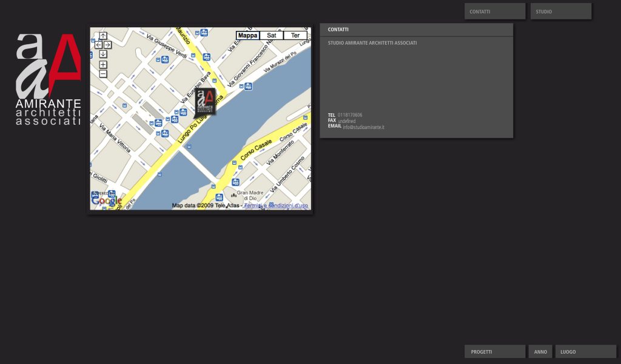The width and height of the screenshot is (621, 364).
Task: Open the Contatti menu item
Action: (x=495, y=12)
